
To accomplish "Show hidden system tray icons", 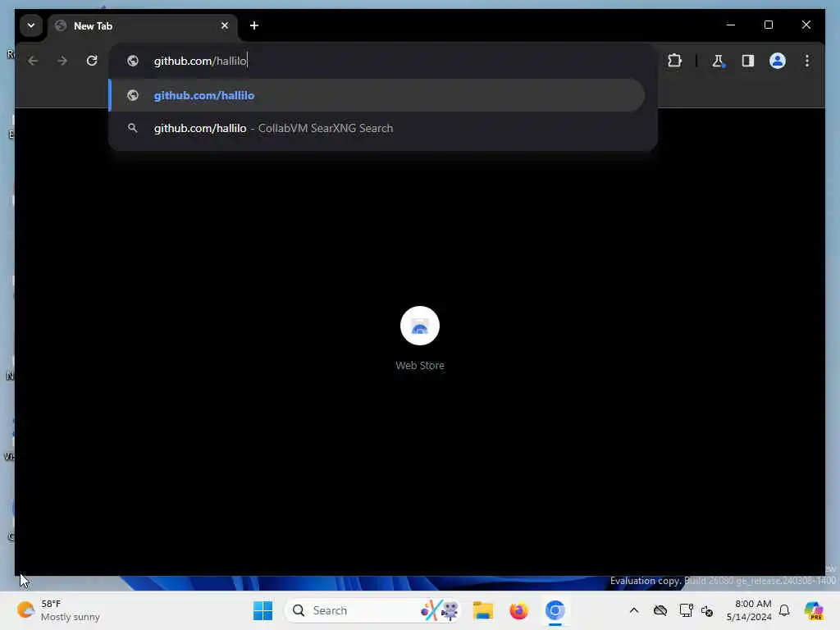I will click(x=634, y=610).
